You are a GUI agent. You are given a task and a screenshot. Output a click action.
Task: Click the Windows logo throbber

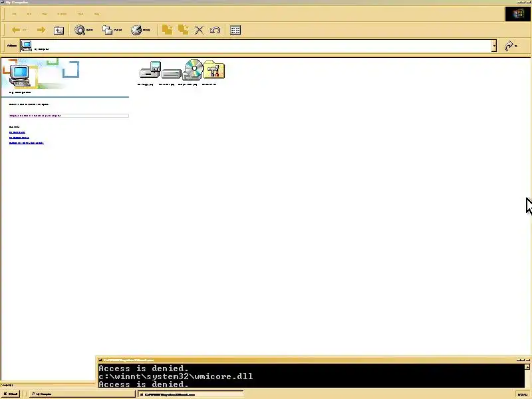(518, 14)
